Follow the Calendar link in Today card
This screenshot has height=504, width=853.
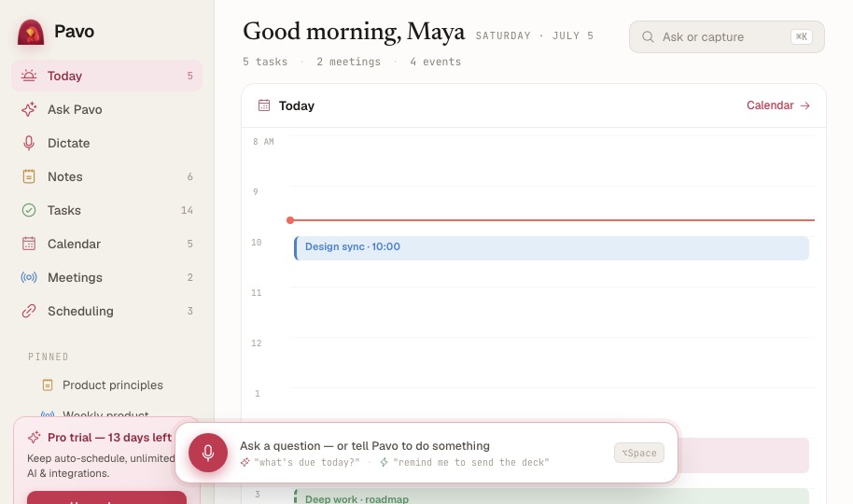(x=770, y=105)
